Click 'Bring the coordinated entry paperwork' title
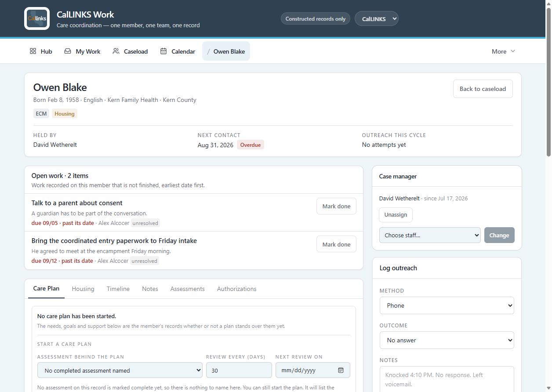552x392 pixels. (x=114, y=240)
